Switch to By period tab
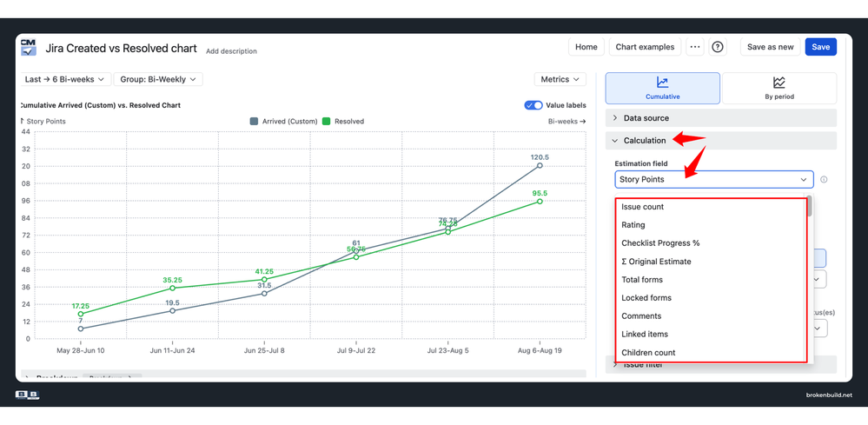The height and width of the screenshot is (425, 868). (x=779, y=88)
